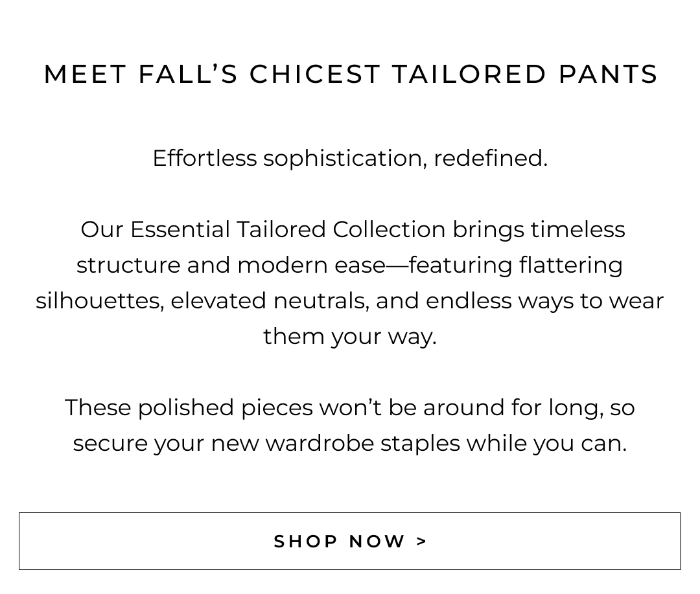Select the word TAILORED in the heading
Viewport: 700px width, 594px height.
469,74
